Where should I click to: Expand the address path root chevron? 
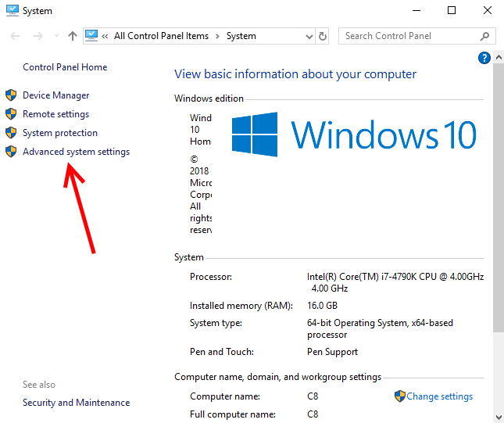[x=105, y=36]
